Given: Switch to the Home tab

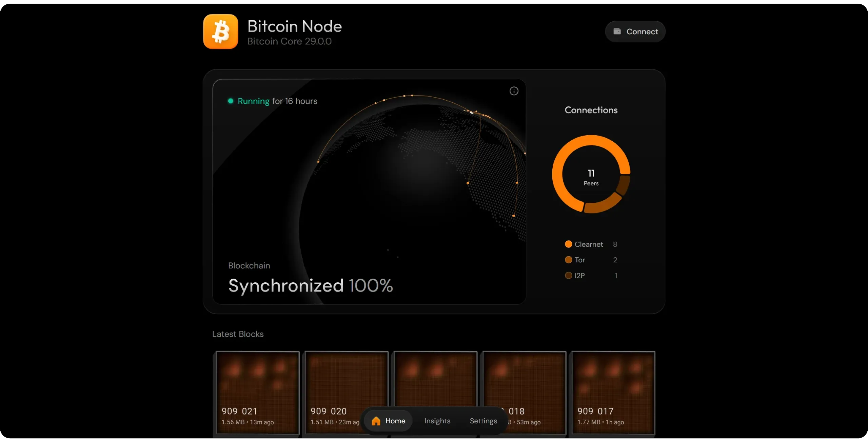Looking at the screenshot, I should tap(388, 421).
